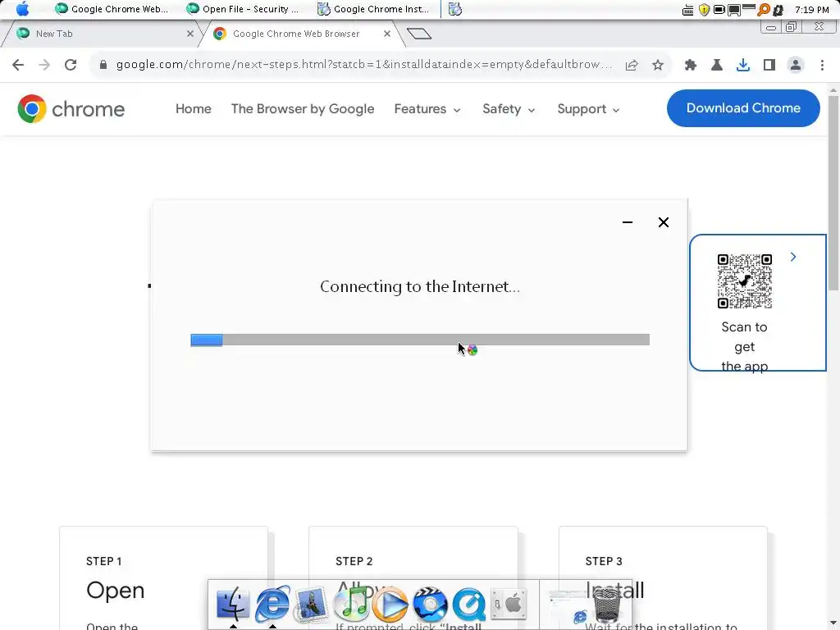This screenshot has width=840, height=630.
Task: Click the orange magnifier tray icon
Action: pyautogui.click(x=764, y=9)
